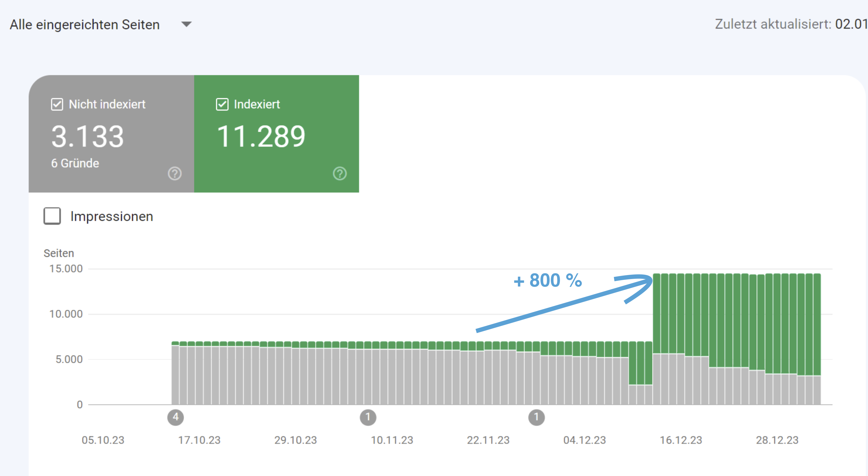Image resolution: width=868 pixels, height=476 pixels.
Task: Select the gray 'Nicht indexiert' card
Action: point(111,134)
